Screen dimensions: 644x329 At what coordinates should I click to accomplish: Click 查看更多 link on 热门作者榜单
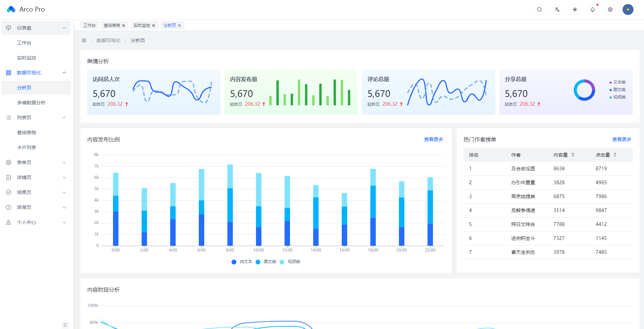(x=622, y=139)
